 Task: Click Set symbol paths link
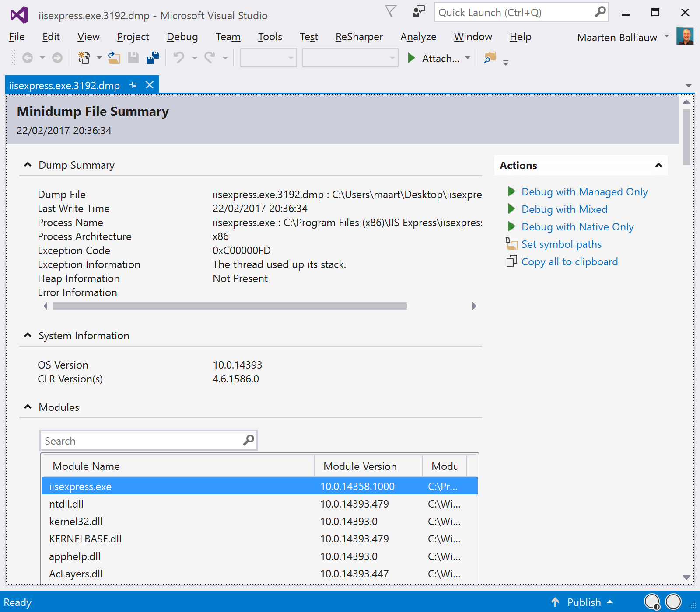[561, 244]
